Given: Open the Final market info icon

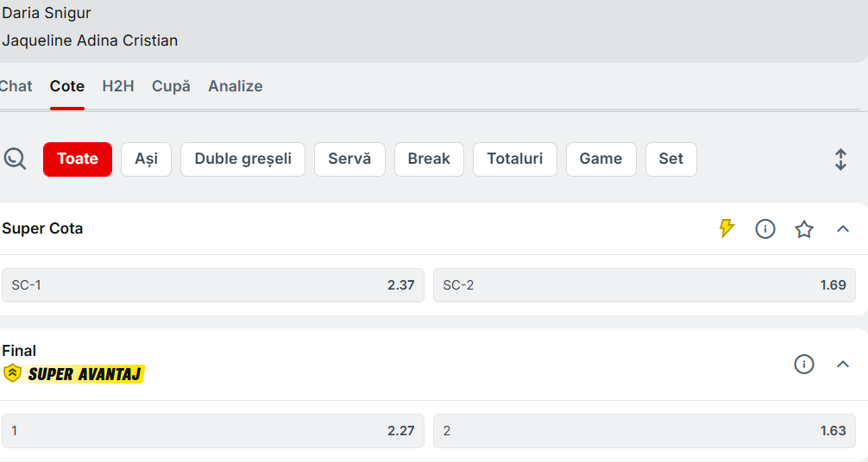Looking at the screenshot, I should tap(804, 365).
